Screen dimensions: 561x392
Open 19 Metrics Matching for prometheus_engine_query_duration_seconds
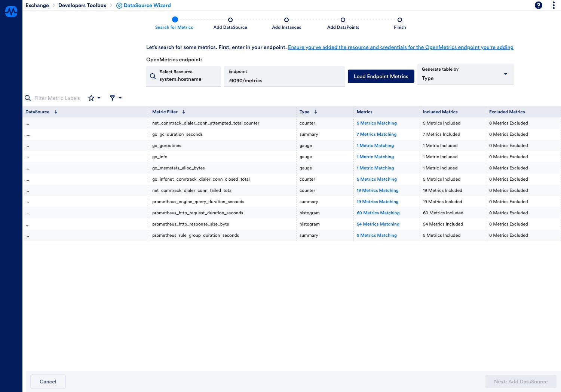coord(378,202)
